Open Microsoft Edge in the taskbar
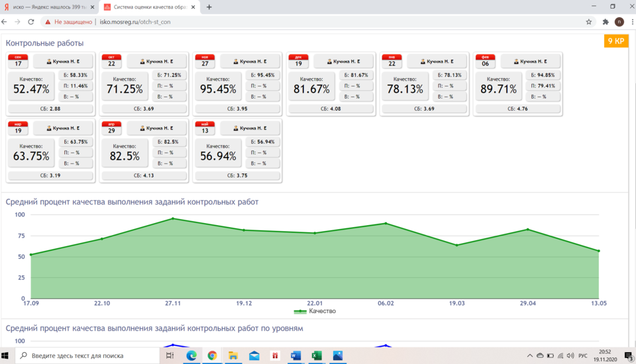Screen dimensions: 636x364 tap(191, 355)
